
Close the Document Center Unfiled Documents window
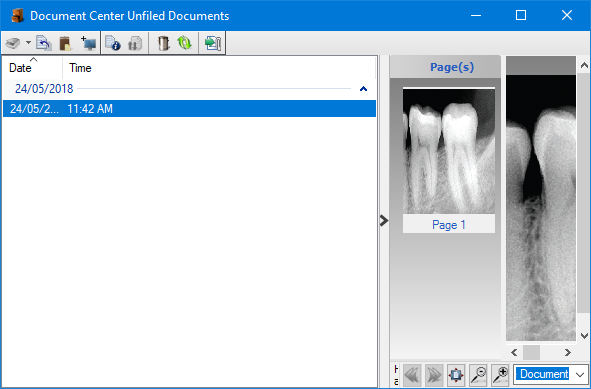(x=567, y=15)
